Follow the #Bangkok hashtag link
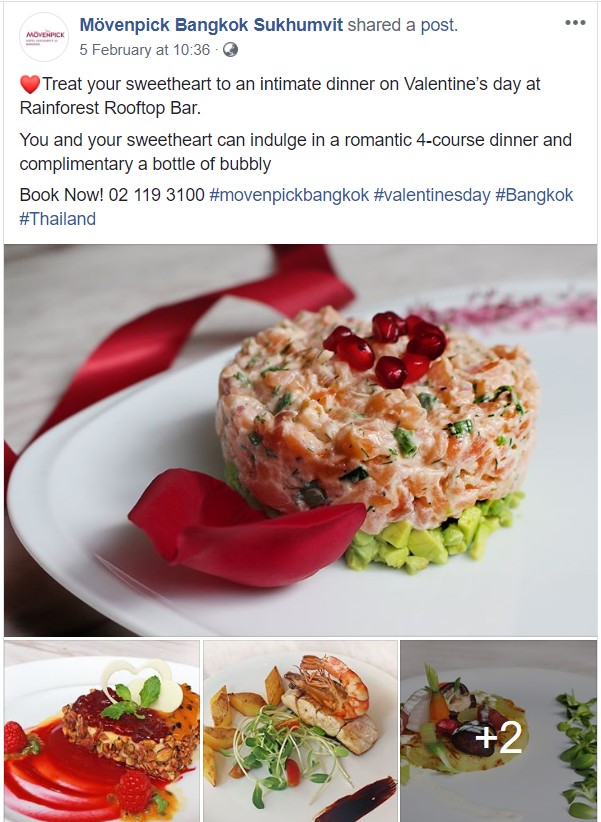Image resolution: width=601 pixels, height=822 pixels. [534, 195]
